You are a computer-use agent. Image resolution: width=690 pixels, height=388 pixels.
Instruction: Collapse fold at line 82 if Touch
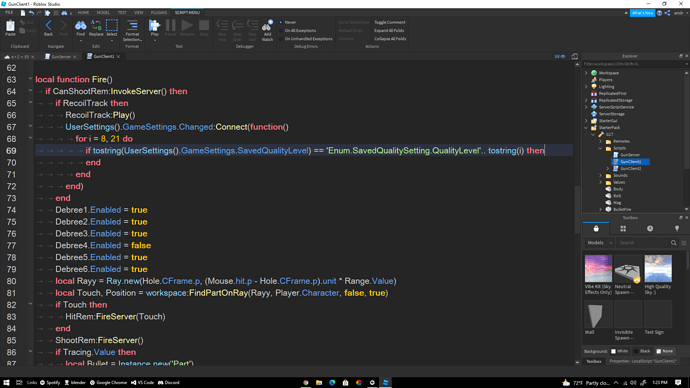point(30,304)
